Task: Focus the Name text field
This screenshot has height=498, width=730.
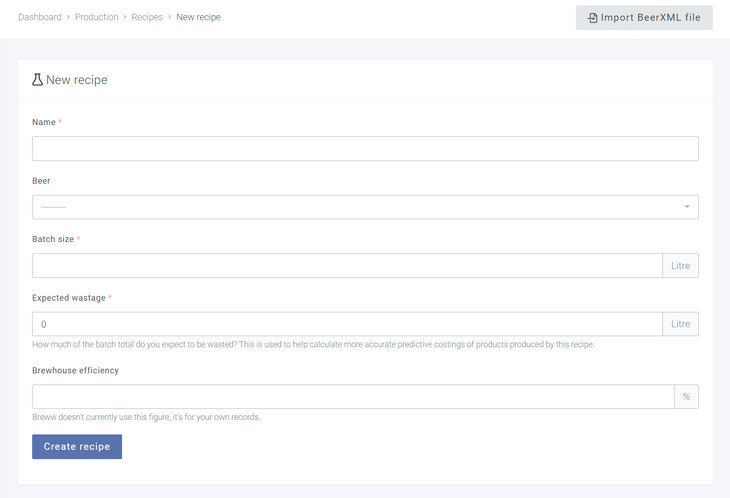Action: 365,149
